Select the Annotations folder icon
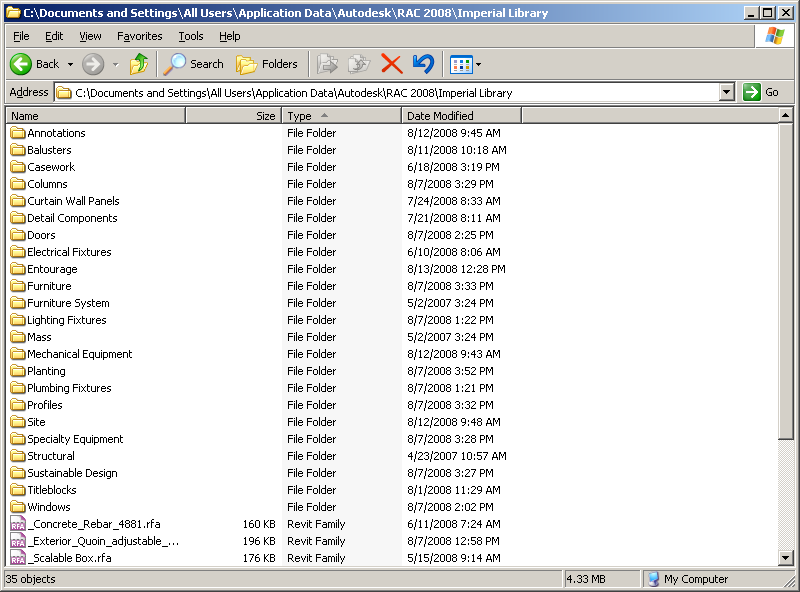Image resolution: width=800 pixels, height=592 pixels. [x=18, y=133]
